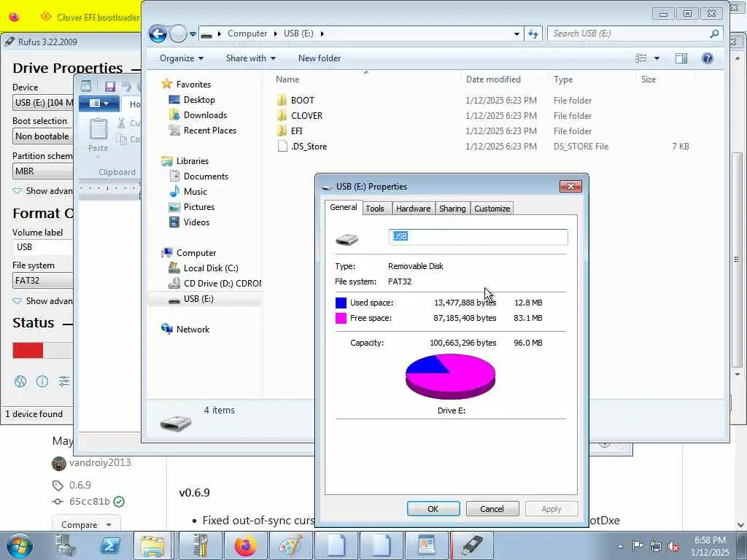Sort by Date modified column
747x560 pixels.
493,79
